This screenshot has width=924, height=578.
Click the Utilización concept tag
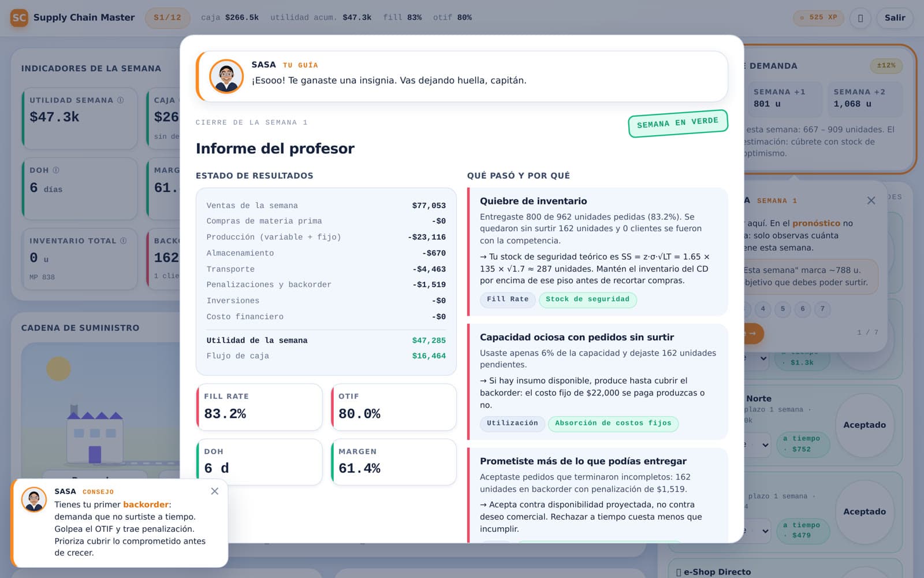pos(512,423)
